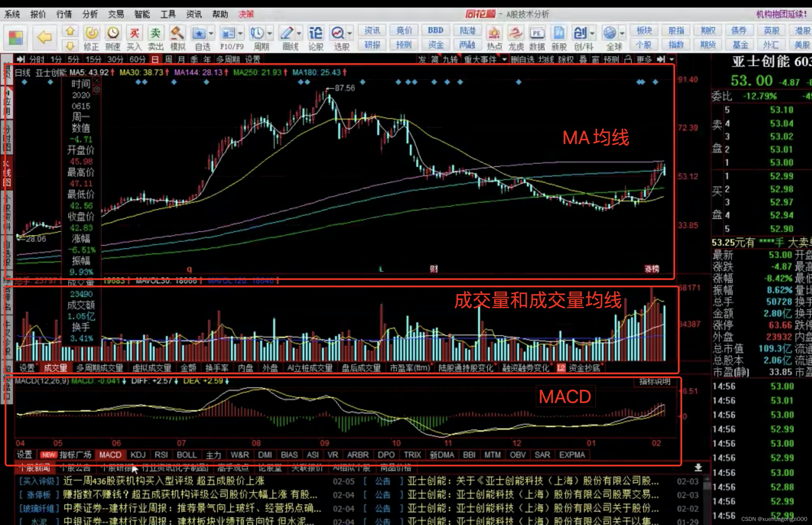Viewport: 812px width, 525px height.
Task: Toggle the chart lock icon
Action: point(628,60)
